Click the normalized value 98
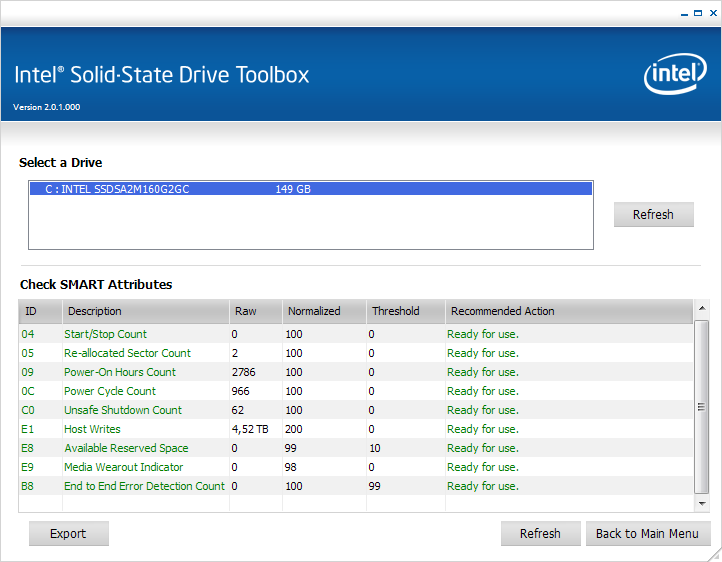Viewport: 722px width, 562px height. click(291, 467)
